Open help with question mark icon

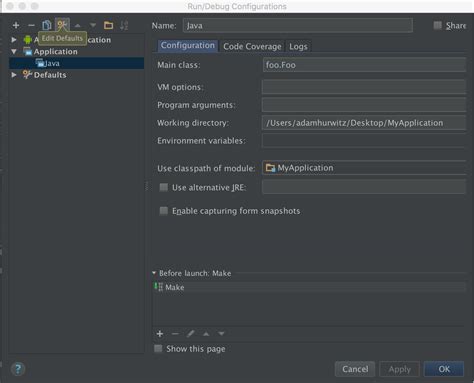coord(18,369)
